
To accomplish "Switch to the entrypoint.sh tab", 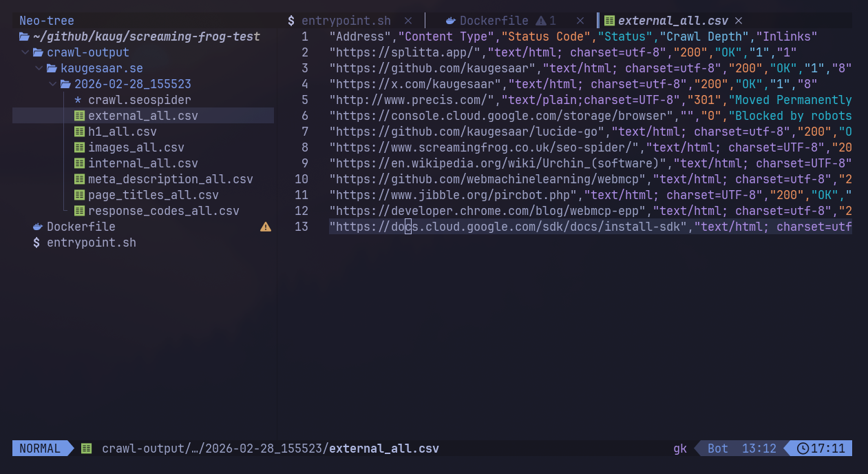I will [346, 20].
